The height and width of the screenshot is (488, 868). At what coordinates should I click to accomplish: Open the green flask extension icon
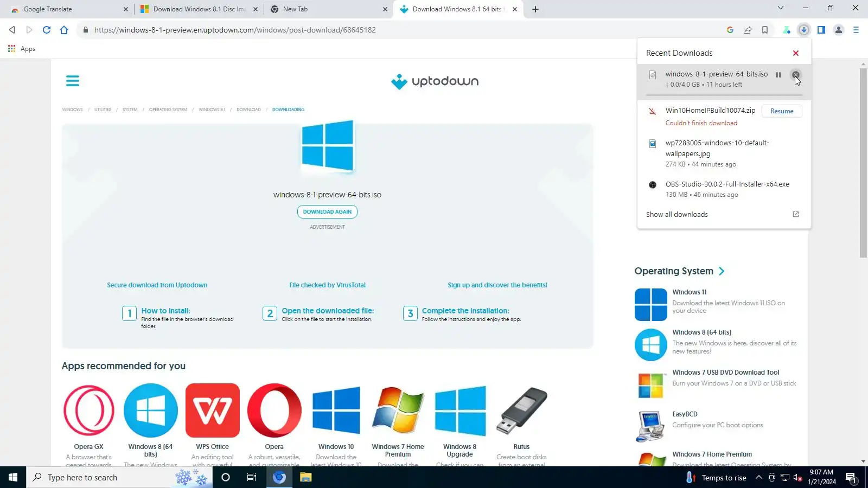(x=787, y=30)
